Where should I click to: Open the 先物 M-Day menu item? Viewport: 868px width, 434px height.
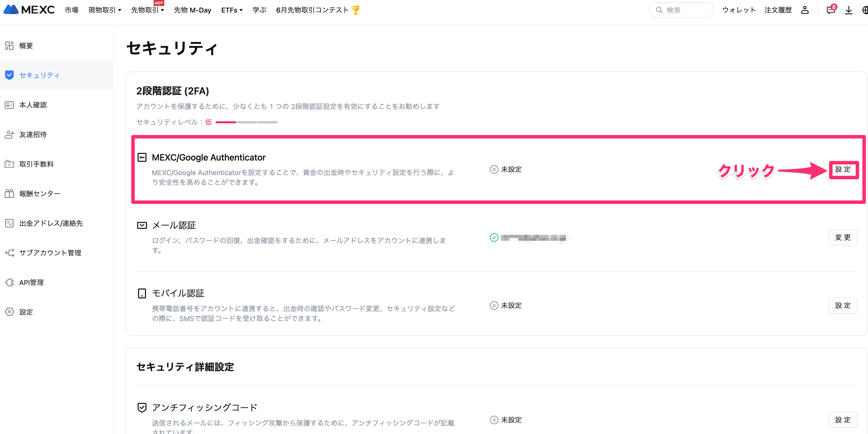pos(192,10)
